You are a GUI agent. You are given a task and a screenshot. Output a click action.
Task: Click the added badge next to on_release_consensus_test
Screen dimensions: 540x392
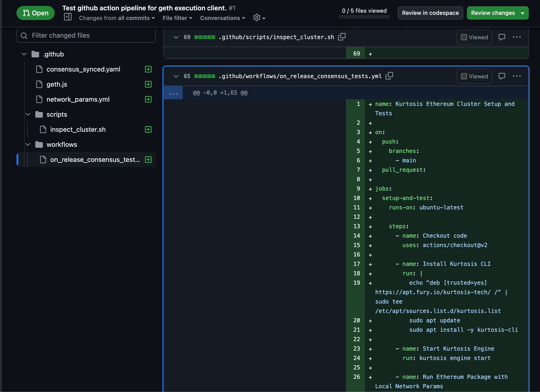[x=148, y=160]
